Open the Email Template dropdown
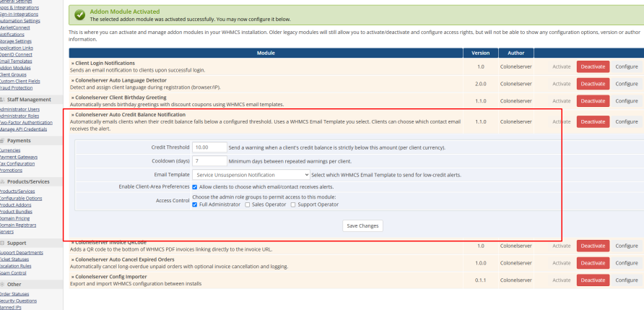The image size is (644, 310). click(x=251, y=175)
